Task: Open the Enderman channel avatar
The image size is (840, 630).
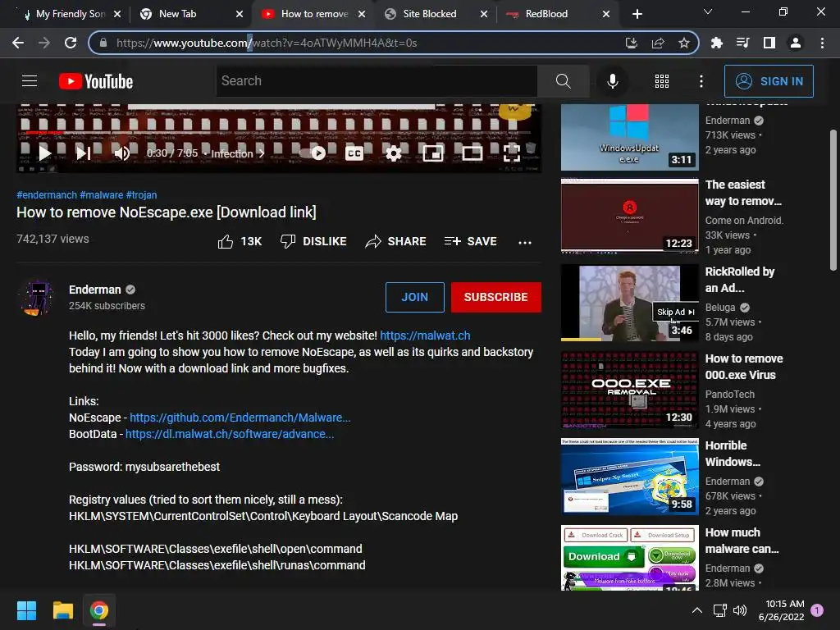Action: 36,297
